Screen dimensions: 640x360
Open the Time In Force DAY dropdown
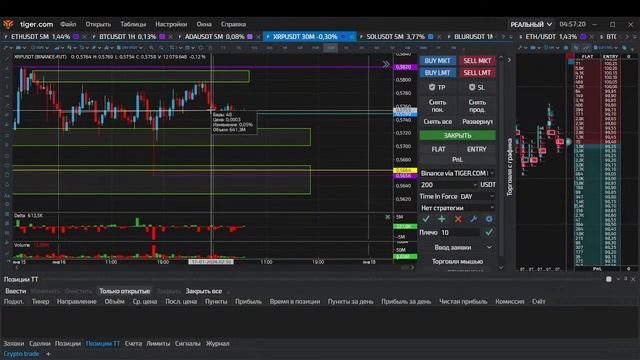coord(477,196)
